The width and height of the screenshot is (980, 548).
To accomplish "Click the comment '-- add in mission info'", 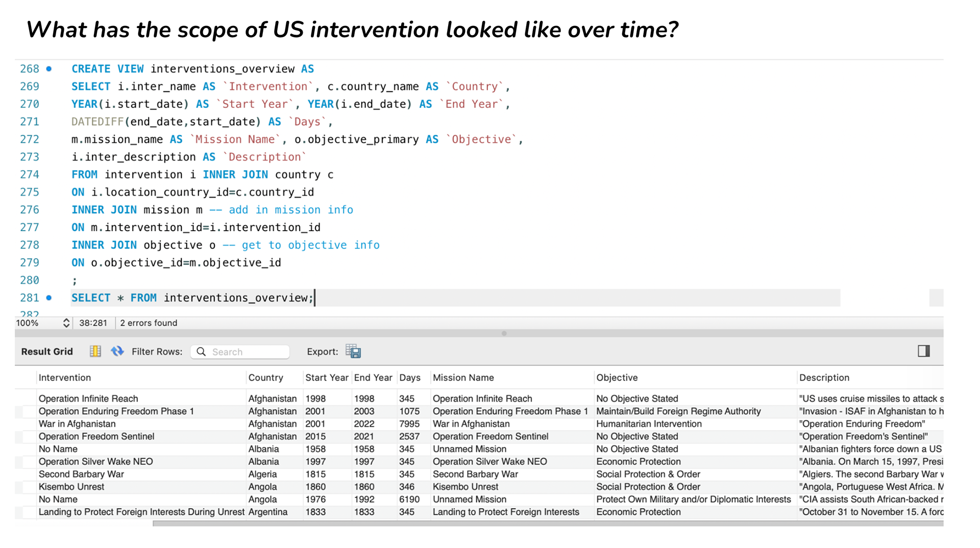I will click(x=281, y=210).
